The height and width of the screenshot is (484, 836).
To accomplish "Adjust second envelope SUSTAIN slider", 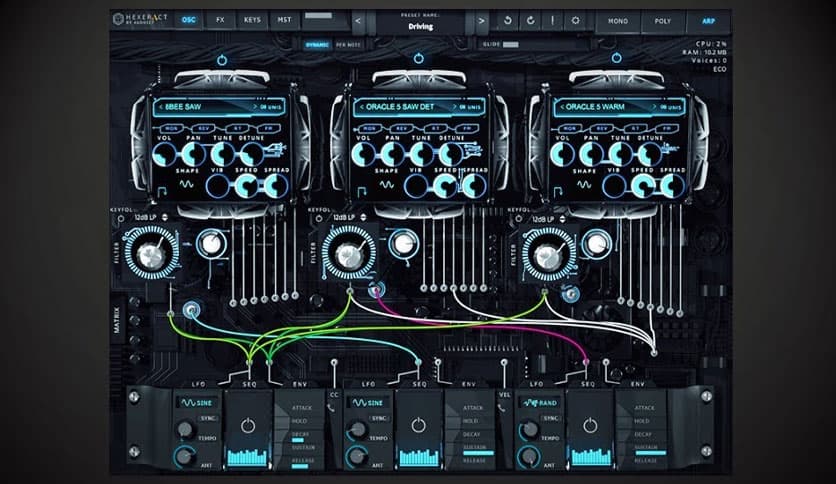I will [x=478, y=453].
